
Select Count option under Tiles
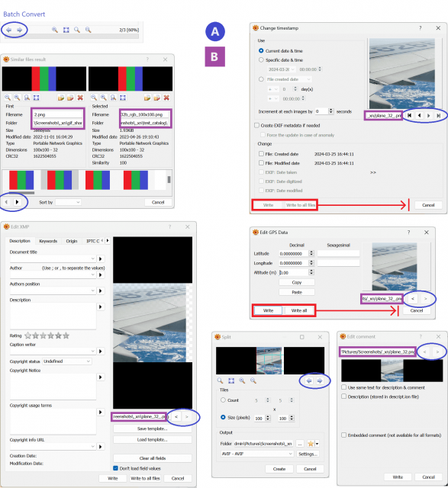[x=223, y=400]
